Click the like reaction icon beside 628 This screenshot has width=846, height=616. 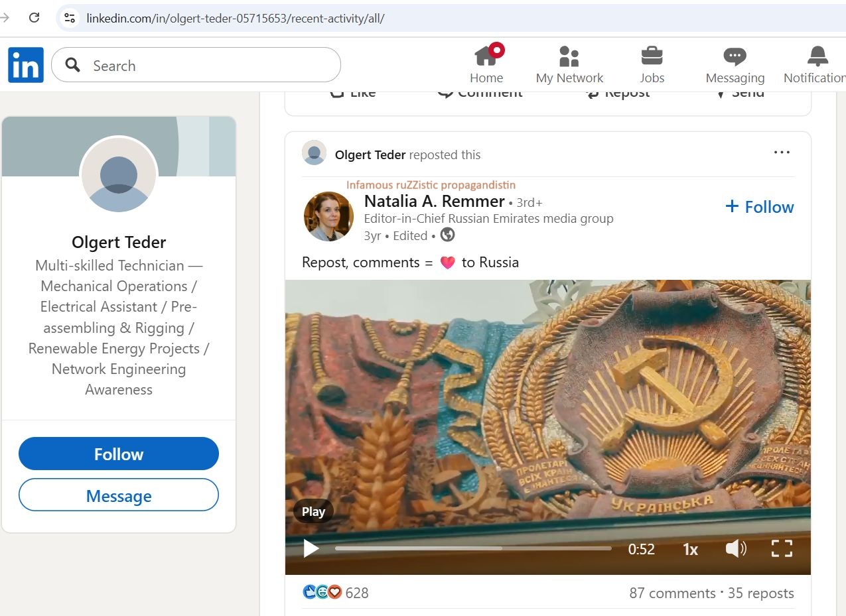point(309,592)
